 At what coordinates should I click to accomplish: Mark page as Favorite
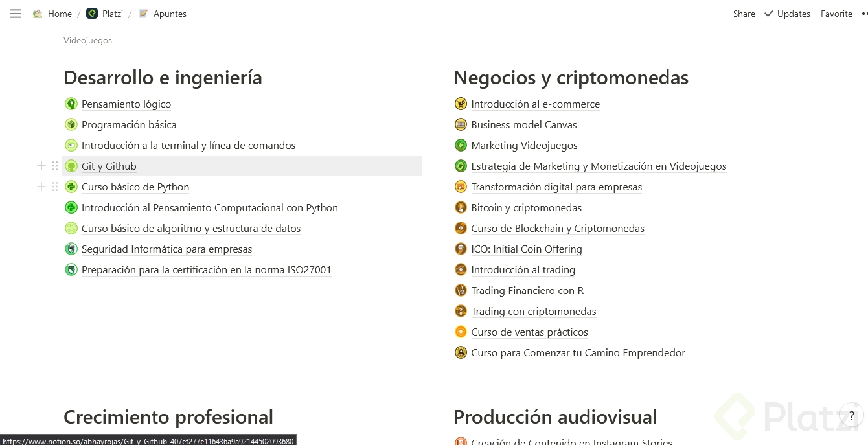tap(836, 14)
